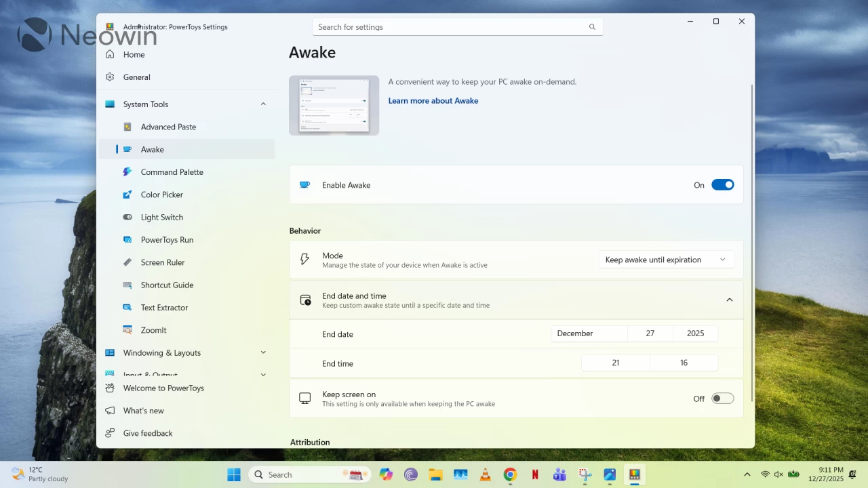Click the Windowing & Layouts category icon
Screen dimensions: 868x488
point(110,352)
